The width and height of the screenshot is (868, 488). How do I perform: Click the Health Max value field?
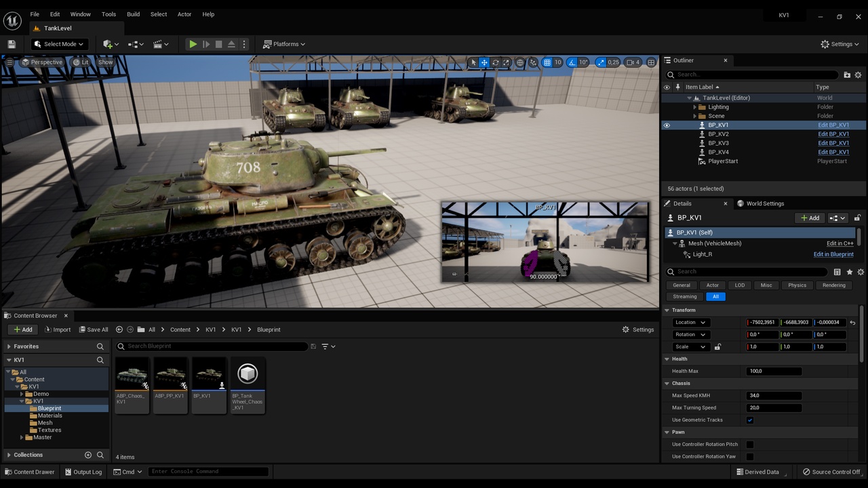[774, 371]
